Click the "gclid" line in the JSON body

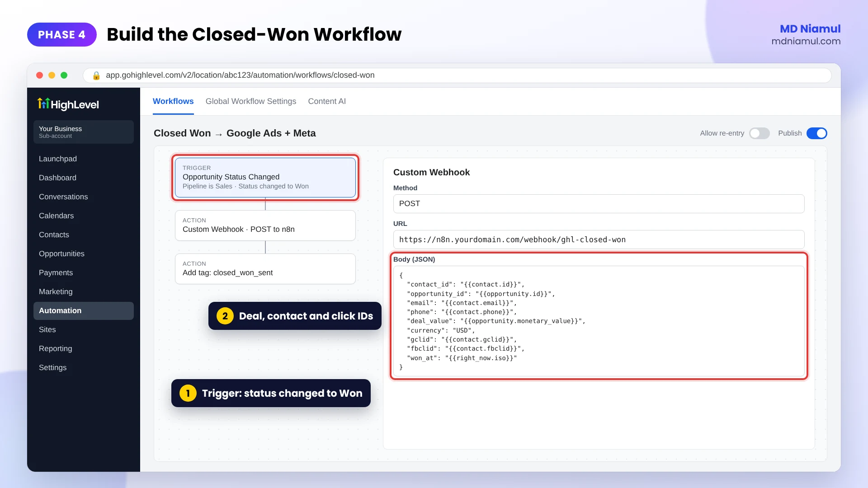coord(462,339)
